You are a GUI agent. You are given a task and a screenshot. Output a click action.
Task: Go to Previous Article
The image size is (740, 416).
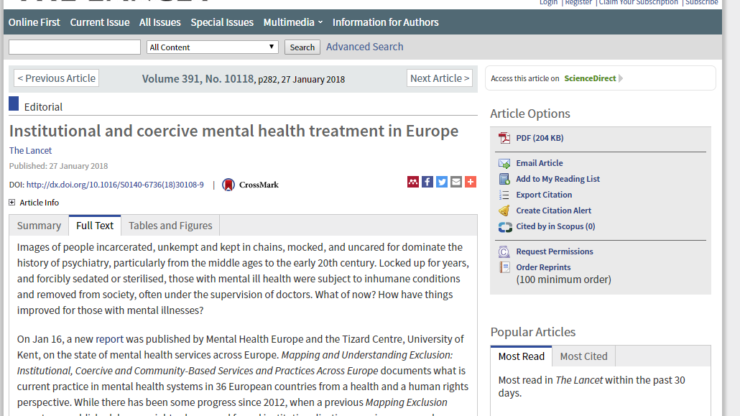point(56,78)
